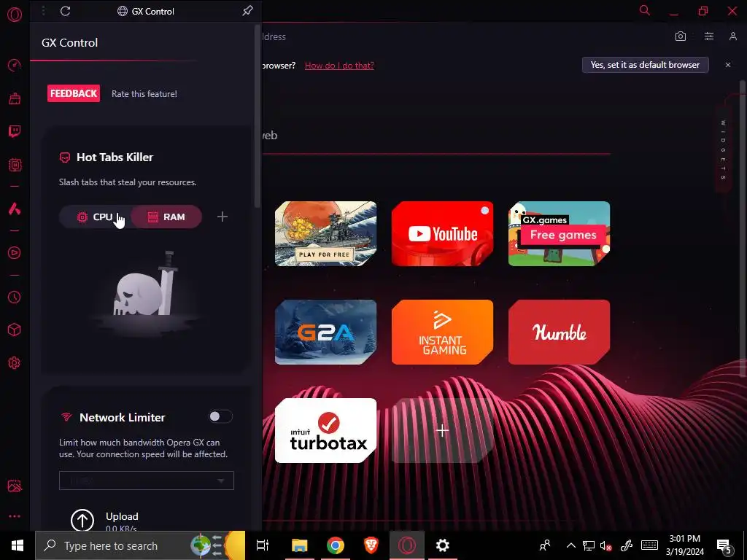Open Brave browser from taskbar
This screenshot has height=560, width=747.
point(371,545)
